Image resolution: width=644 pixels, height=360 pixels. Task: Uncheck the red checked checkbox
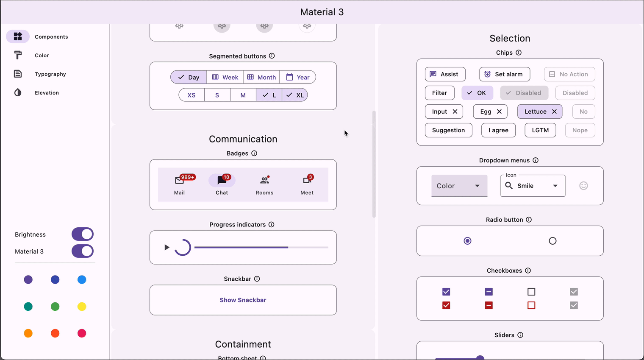click(446, 305)
